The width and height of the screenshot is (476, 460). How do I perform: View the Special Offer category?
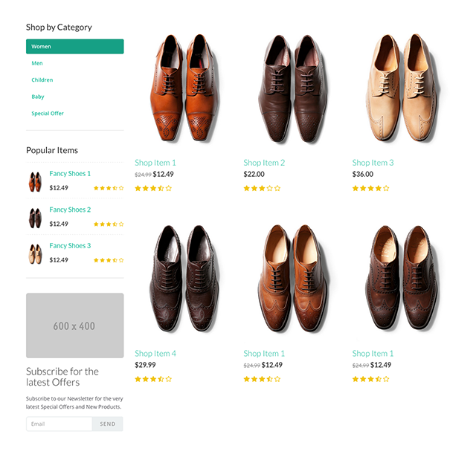(48, 113)
